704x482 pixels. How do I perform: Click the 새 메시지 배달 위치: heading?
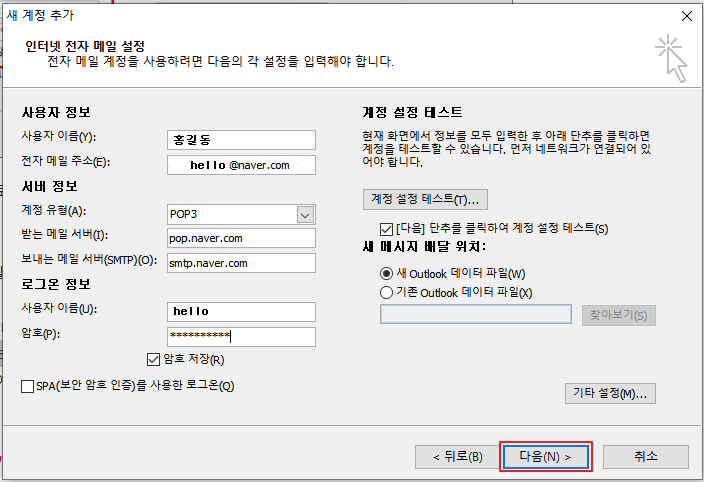pyautogui.click(x=424, y=246)
